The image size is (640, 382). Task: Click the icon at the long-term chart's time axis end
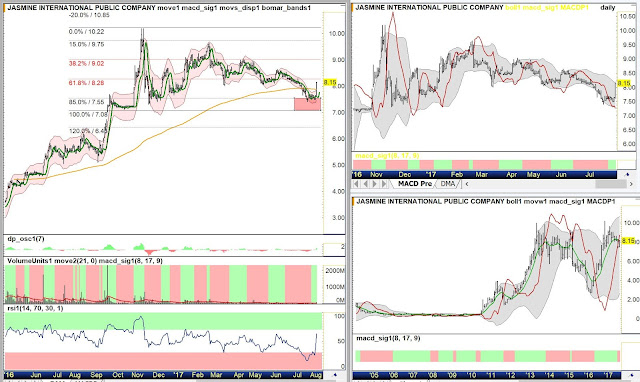(x=632, y=375)
